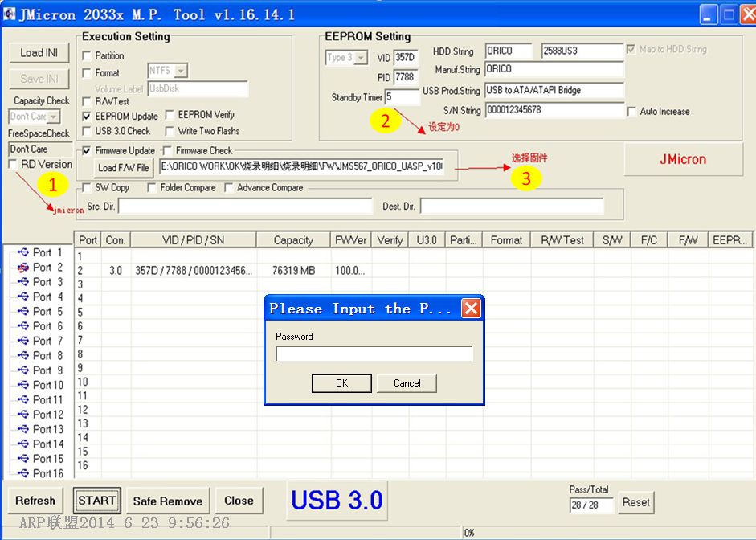
Task: Click the U3.0 column header
Action: tap(427, 240)
